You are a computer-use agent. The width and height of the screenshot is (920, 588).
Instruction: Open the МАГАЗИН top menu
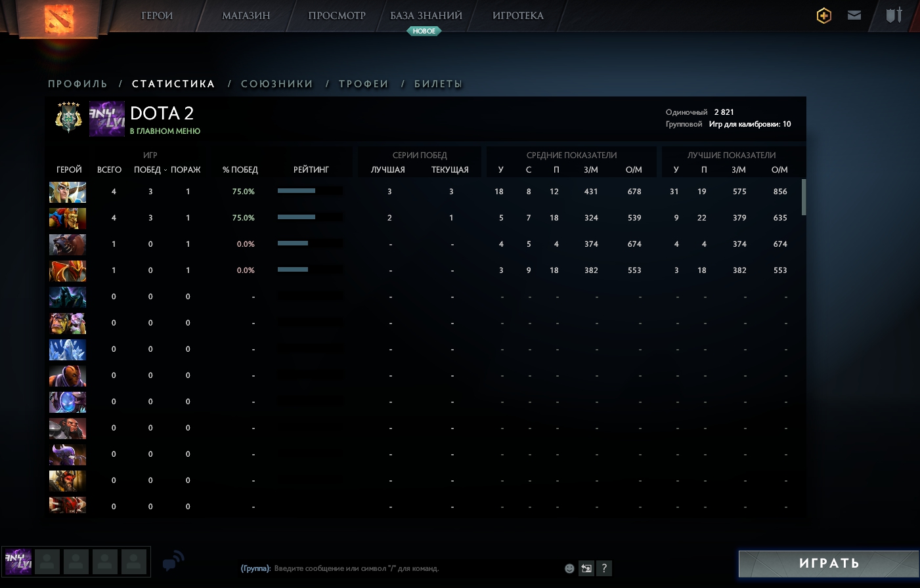(246, 16)
